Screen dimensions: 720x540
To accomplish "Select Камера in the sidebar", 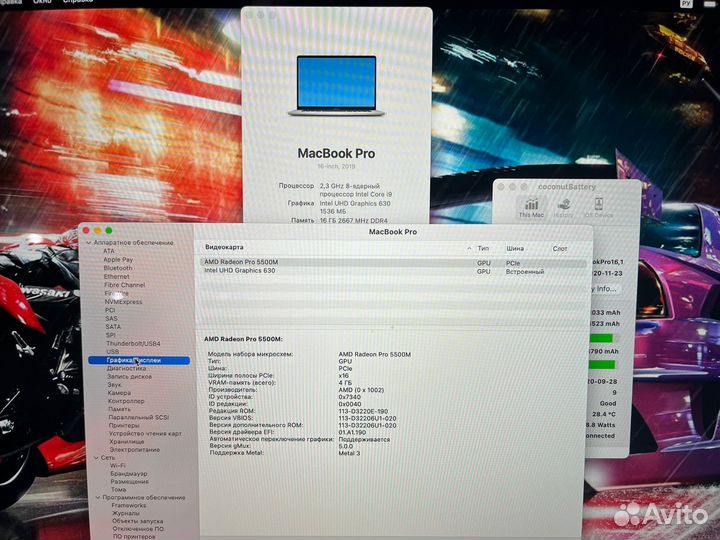I will 119,393.
